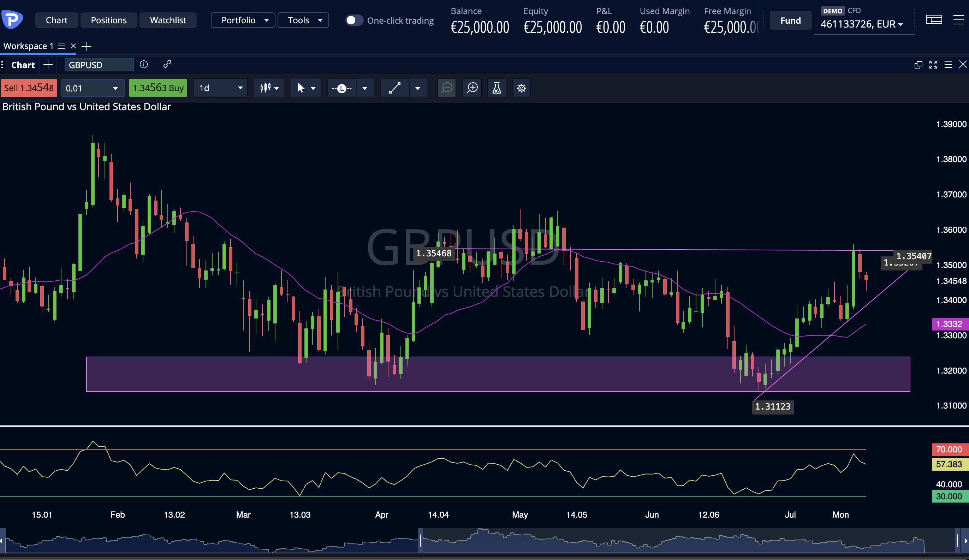Open the 0.01 volume dropdown

tap(93, 88)
